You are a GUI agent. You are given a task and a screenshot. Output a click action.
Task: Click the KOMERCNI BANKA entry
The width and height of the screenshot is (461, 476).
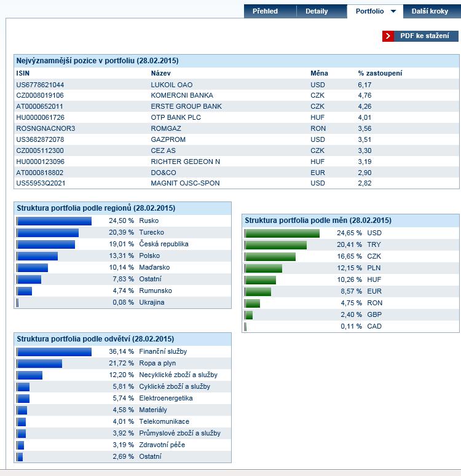pos(182,95)
